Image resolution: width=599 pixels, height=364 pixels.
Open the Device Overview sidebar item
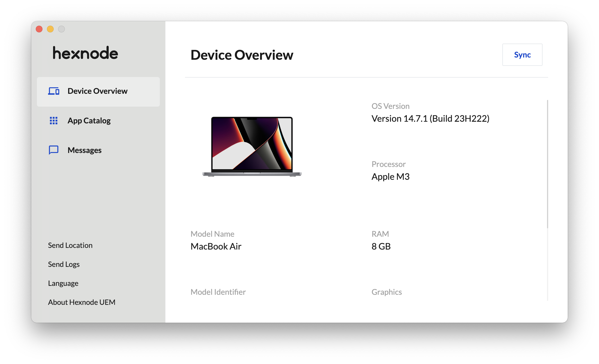coord(98,92)
